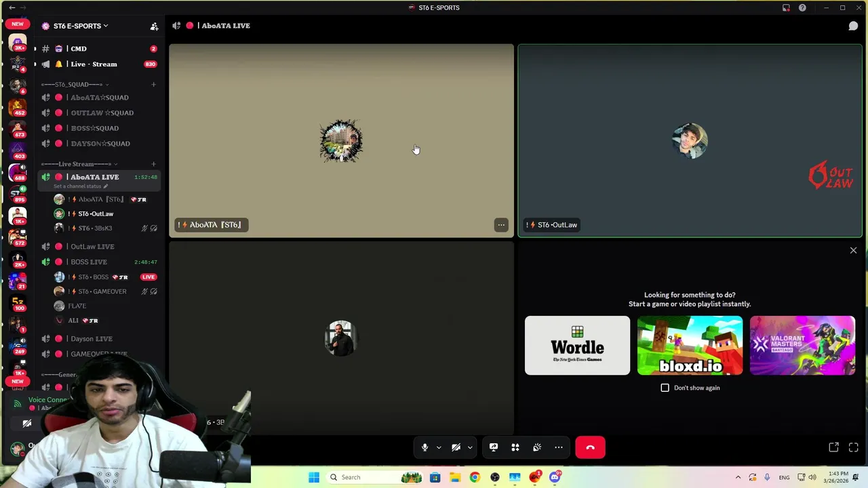The height and width of the screenshot is (488, 868).
Task: Create a channel in ST6_SQUAD category
Action: 153,84
